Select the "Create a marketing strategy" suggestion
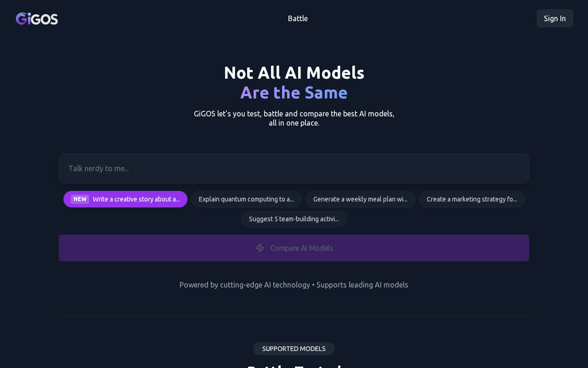Image resolution: width=588 pixels, height=368 pixels. (x=472, y=199)
